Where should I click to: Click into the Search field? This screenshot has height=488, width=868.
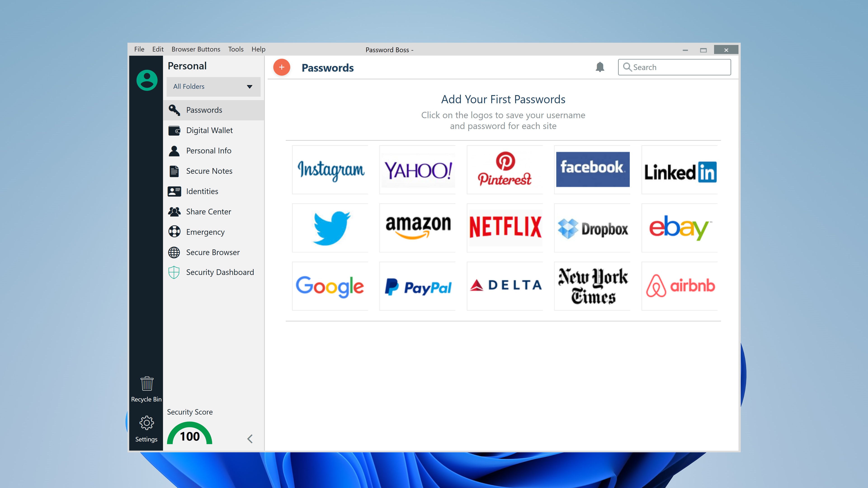click(x=674, y=67)
